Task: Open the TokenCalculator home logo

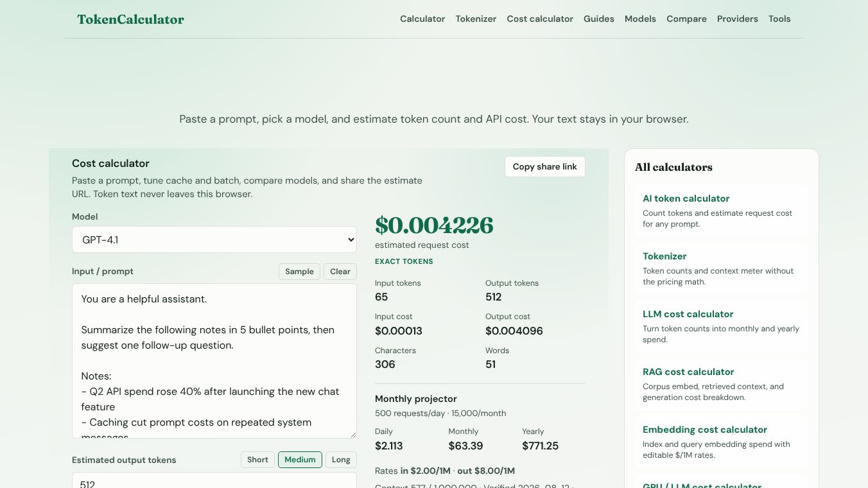Action: tap(130, 19)
